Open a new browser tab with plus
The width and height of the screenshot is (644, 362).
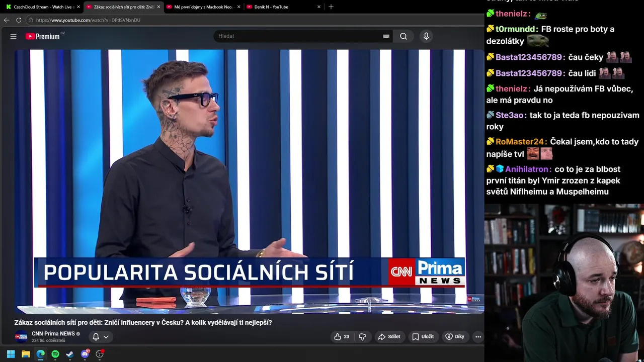point(331,7)
